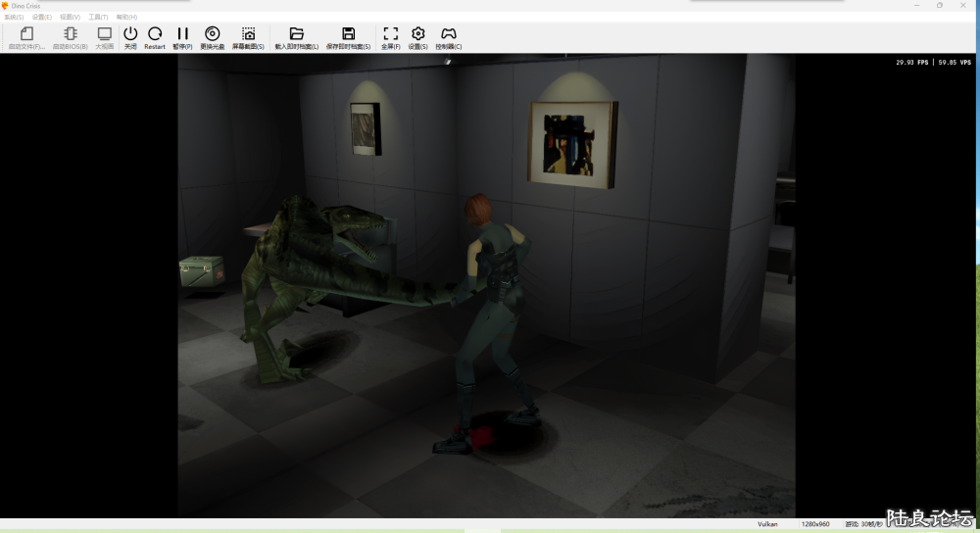This screenshot has width=980, height=533.
Task: Open the View (视图) menu
Action: click(x=70, y=17)
